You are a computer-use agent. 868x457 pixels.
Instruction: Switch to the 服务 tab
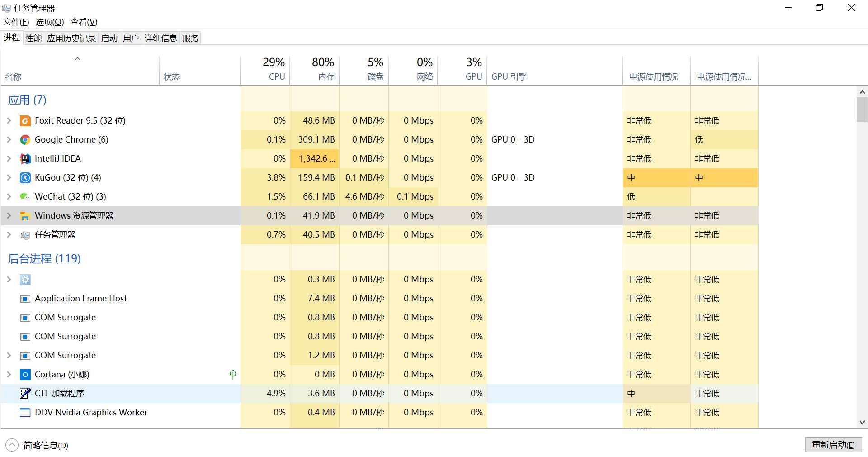[x=191, y=38]
